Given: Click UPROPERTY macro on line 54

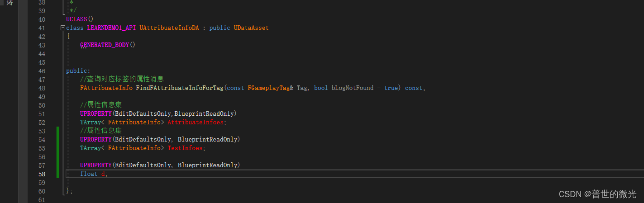Looking at the screenshot, I should coord(95,139).
